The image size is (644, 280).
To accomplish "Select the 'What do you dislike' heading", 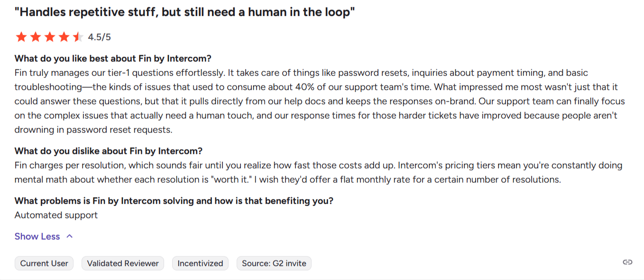I will click(x=108, y=151).
